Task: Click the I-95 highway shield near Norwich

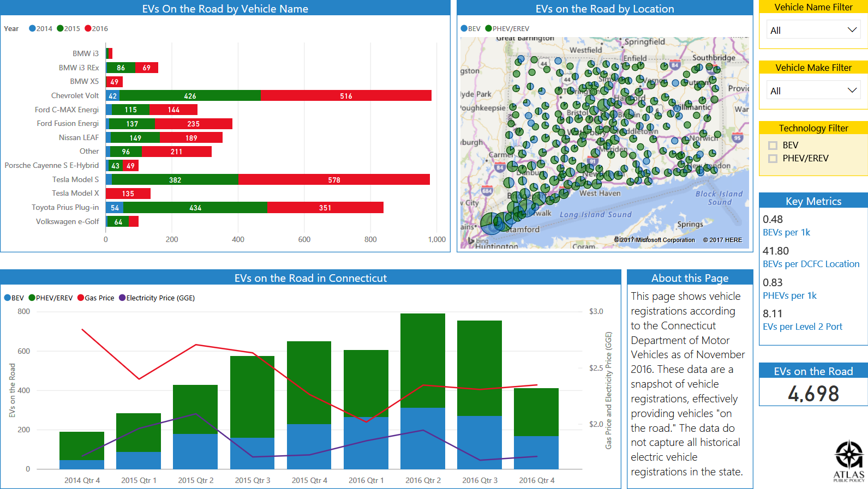Action: [738, 137]
